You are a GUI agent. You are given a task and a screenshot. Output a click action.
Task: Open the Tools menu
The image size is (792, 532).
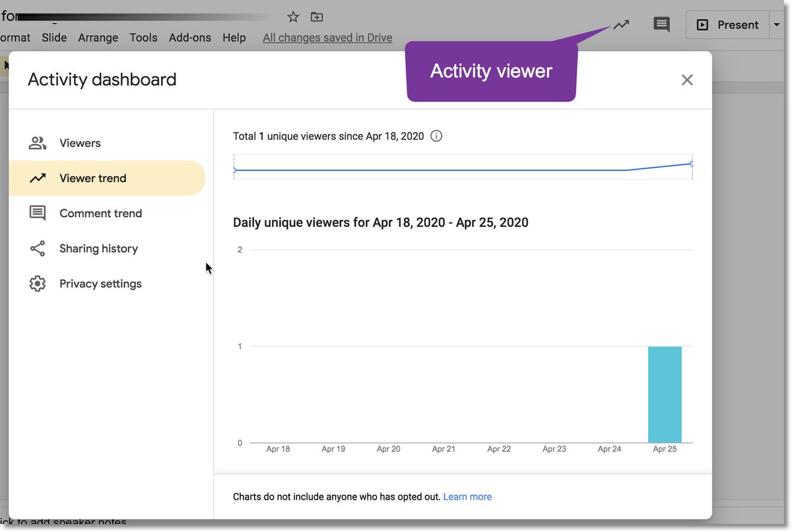coord(143,38)
